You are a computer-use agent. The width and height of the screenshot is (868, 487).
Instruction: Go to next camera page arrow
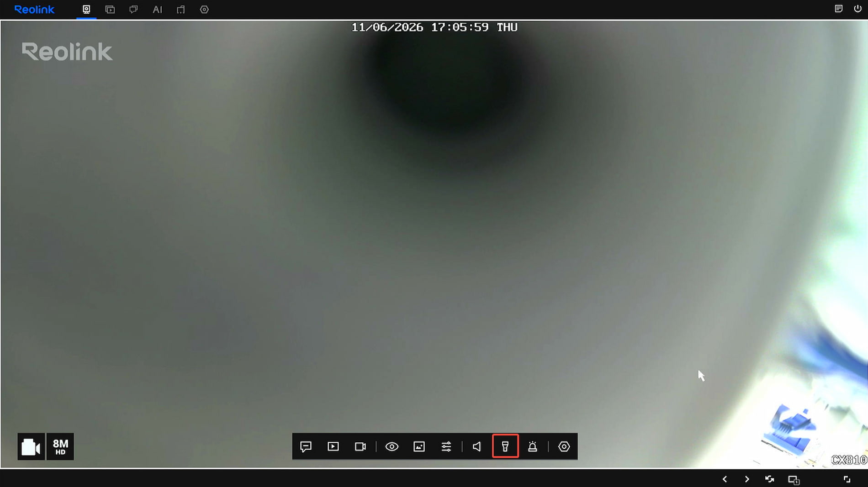pyautogui.click(x=747, y=479)
